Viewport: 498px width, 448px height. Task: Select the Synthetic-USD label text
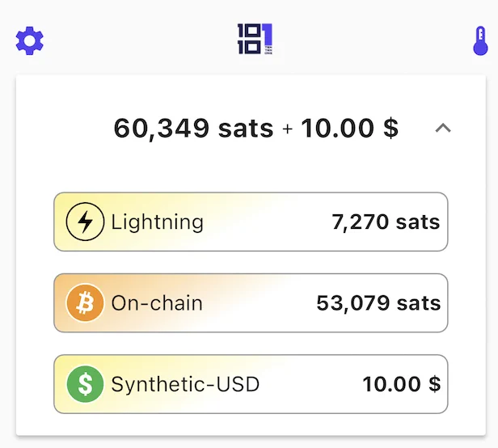click(185, 384)
